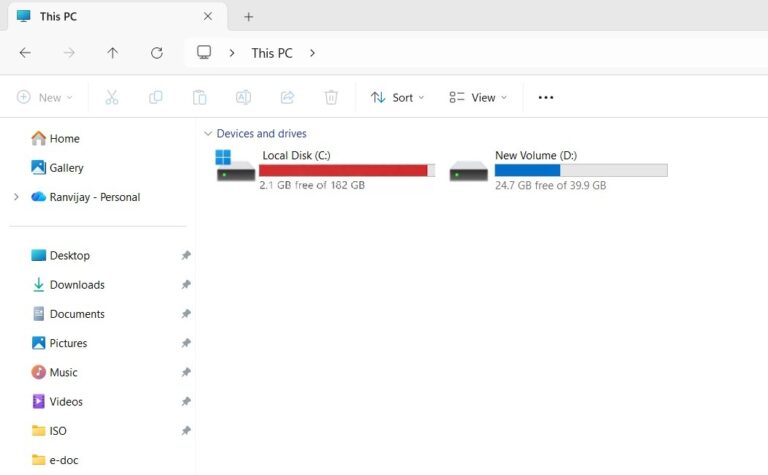Expand chevron after This PC breadcrumb

click(x=312, y=53)
